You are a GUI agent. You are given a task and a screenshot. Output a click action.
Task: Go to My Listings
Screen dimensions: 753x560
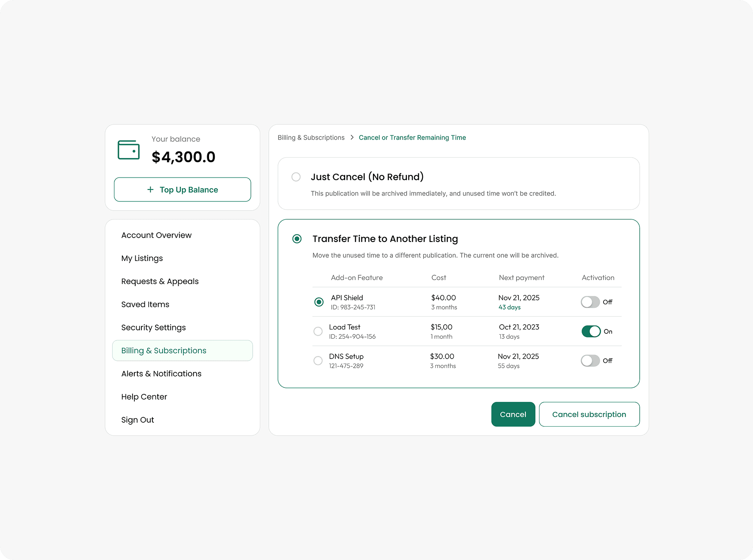(x=142, y=258)
